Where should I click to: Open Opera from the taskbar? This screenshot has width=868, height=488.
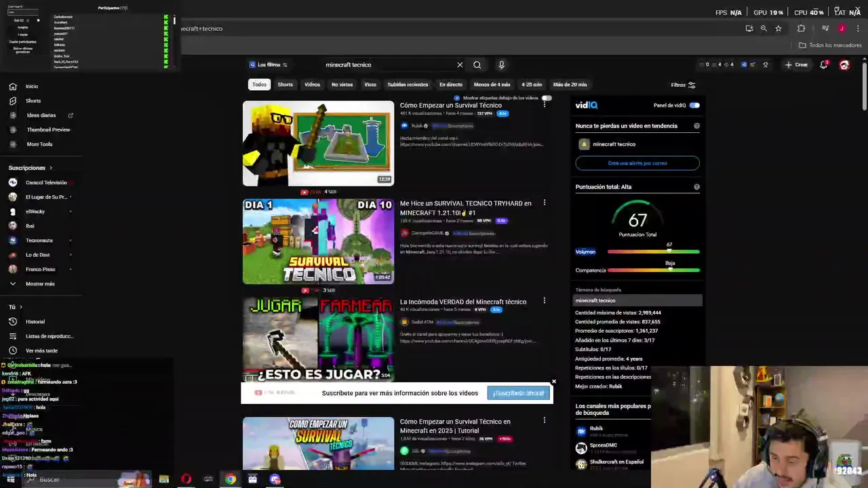click(x=186, y=479)
